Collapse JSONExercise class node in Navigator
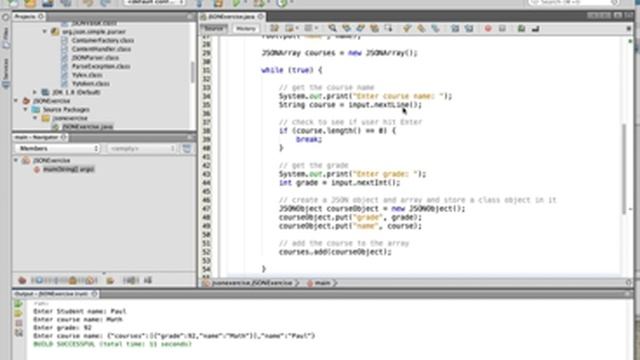The image size is (640, 360). [x=16, y=160]
